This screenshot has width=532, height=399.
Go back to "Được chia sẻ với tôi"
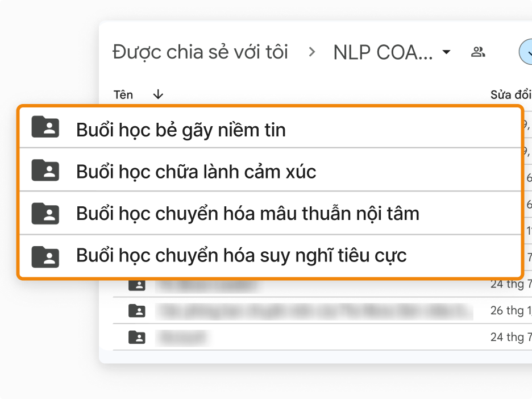[x=200, y=52]
